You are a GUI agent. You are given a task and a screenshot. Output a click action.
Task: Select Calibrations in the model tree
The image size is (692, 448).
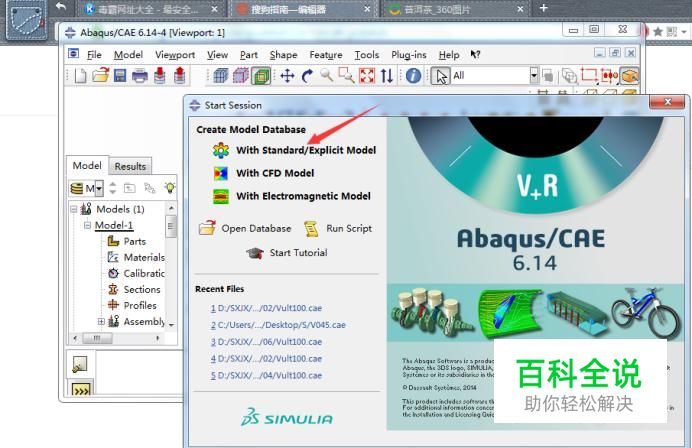point(144,274)
